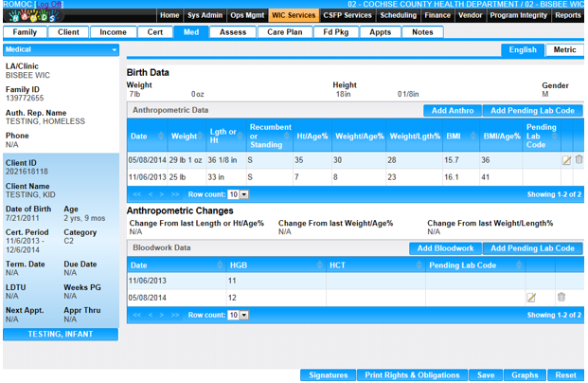Sort anthropometric table by BMI
Screen dimensions: 588x383
[473, 136]
